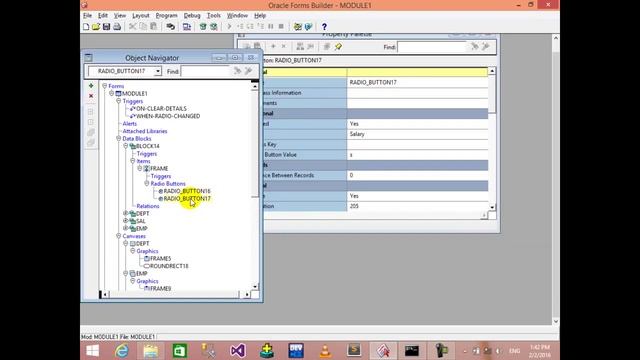This screenshot has width=640, height=360.
Task: Open Help with the question mark icon
Action: [x=324, y=27]
